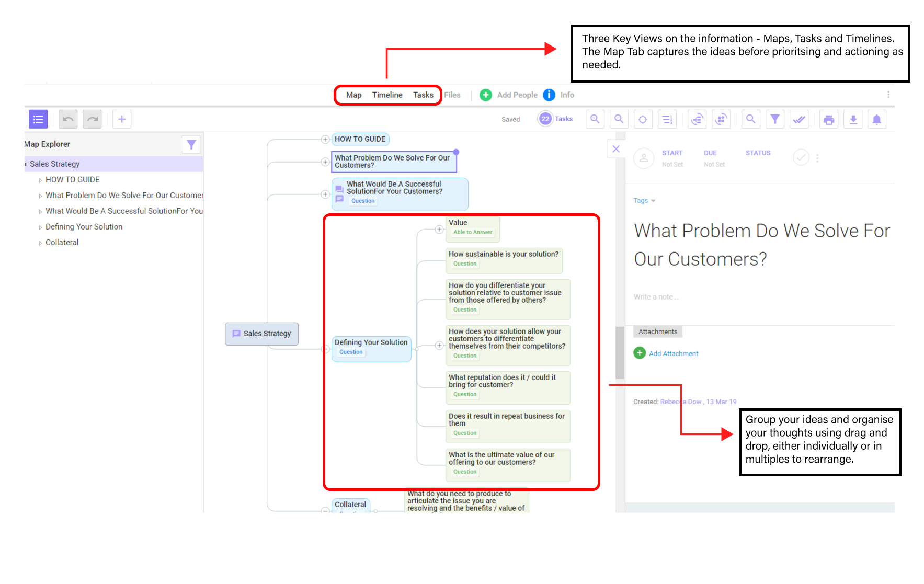
Task: Expand the plus beside the Value node
Action: tap(439, 229)
